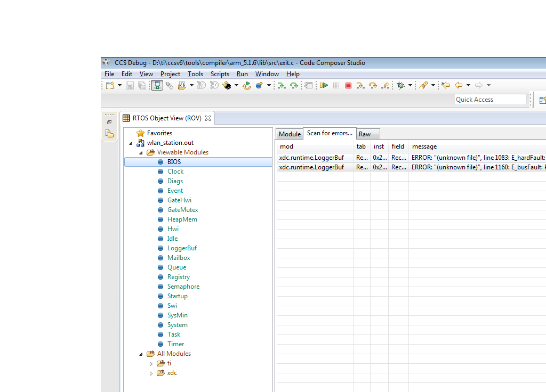Screen dimensions: 546x392
Task: Click the Forward navigation arrow icon
Action: 479,85
